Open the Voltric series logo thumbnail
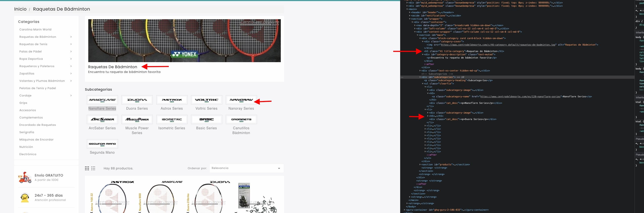 [207, 99]
